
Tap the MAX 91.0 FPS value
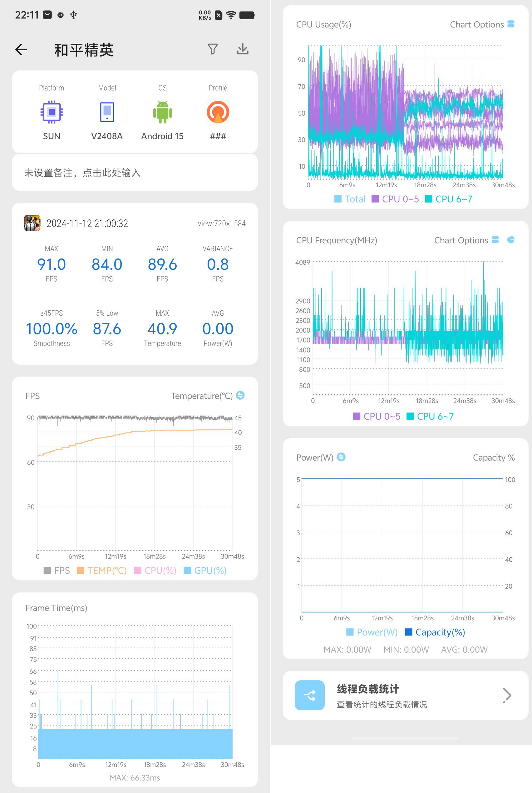(x=52, y=264)
